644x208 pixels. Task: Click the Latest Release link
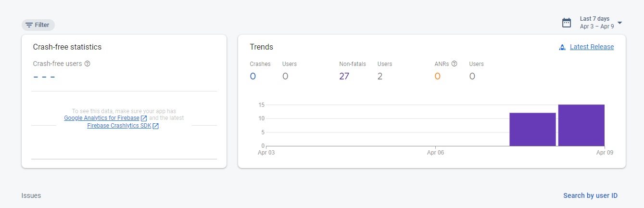click(x=592, y=47)
